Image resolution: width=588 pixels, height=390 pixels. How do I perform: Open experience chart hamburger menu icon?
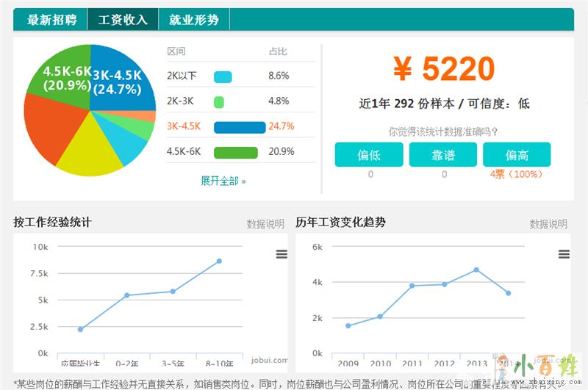click(x=281, y=254)
